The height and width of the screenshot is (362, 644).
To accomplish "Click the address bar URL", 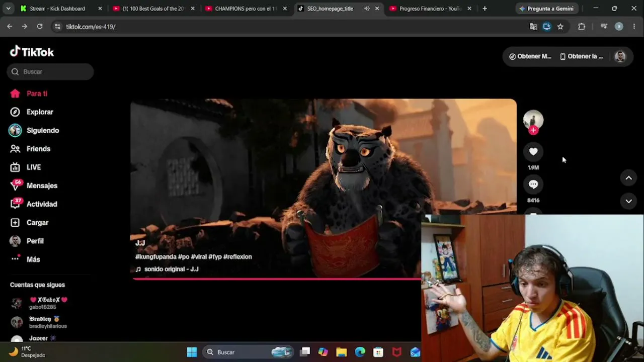I will coord(91,27).
